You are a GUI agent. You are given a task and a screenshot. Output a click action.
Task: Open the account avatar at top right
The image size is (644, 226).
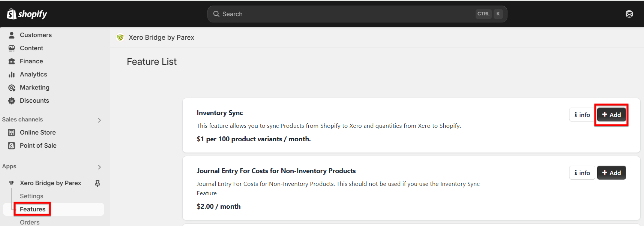629,14
